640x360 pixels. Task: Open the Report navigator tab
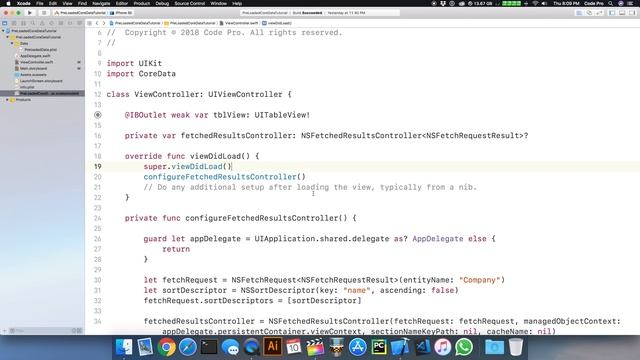coord(79,23)
